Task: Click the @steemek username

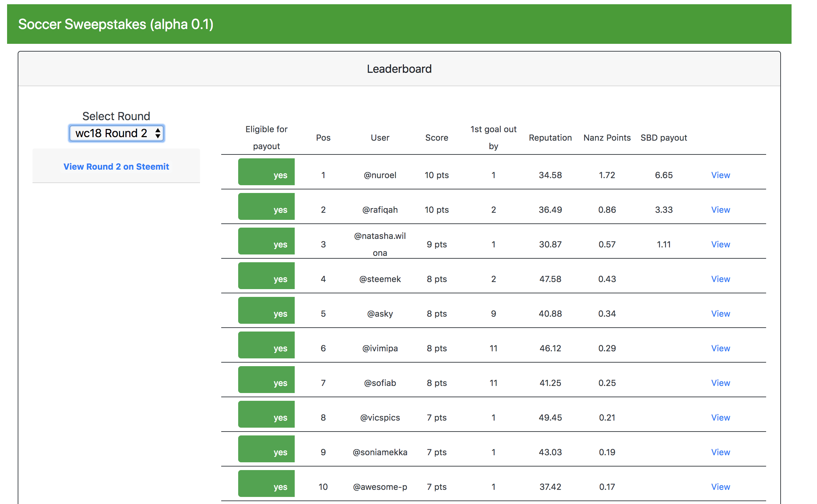Action: 380,279
